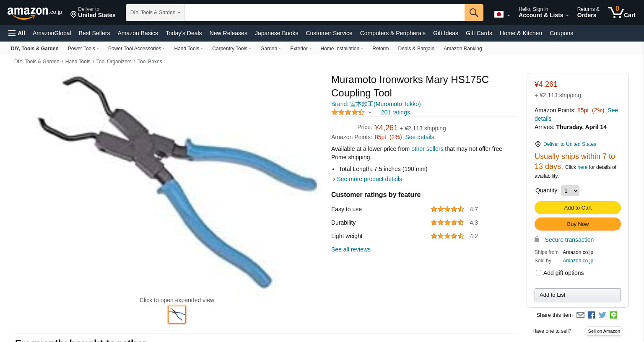Share this item via LINE icon
Viewport: 644px width, 342px height.
613,315
